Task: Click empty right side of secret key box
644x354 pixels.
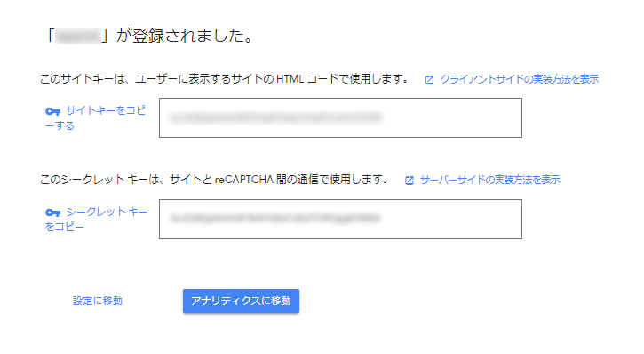Action: pos(452,219)
